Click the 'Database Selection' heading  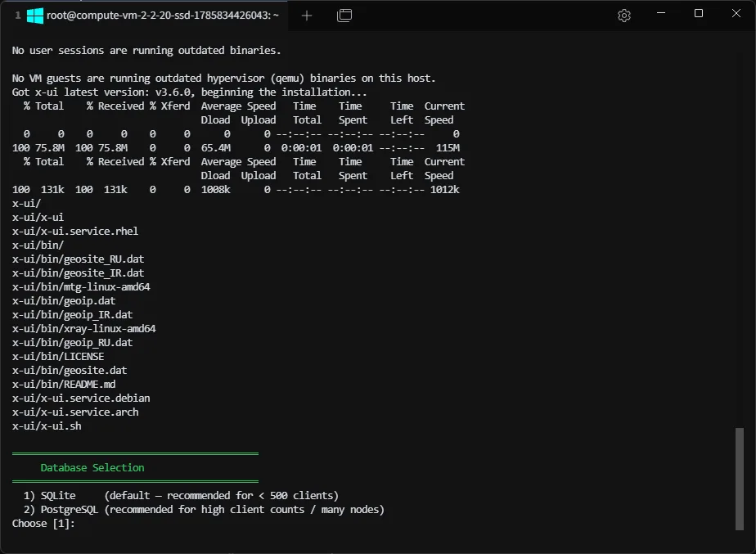click(x=92, y=468)
